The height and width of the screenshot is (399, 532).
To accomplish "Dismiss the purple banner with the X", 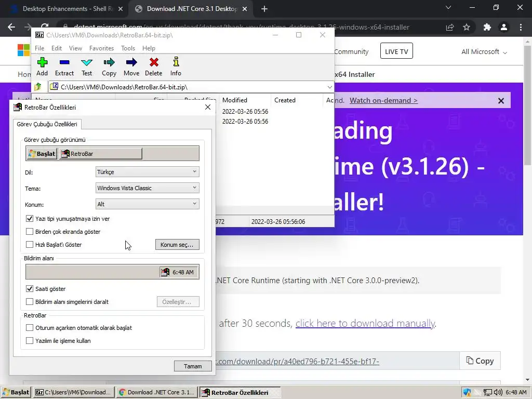I will click(501, 101).
